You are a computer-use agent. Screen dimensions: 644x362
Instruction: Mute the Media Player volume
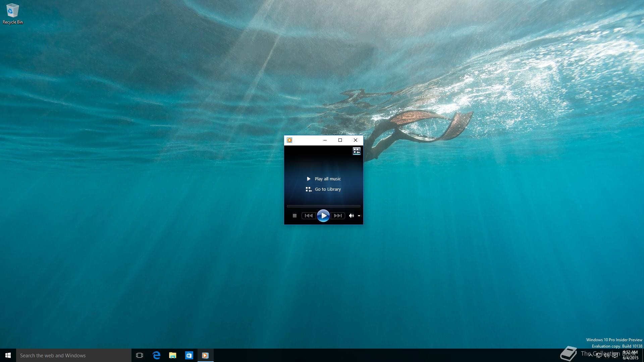coord(351,216)
